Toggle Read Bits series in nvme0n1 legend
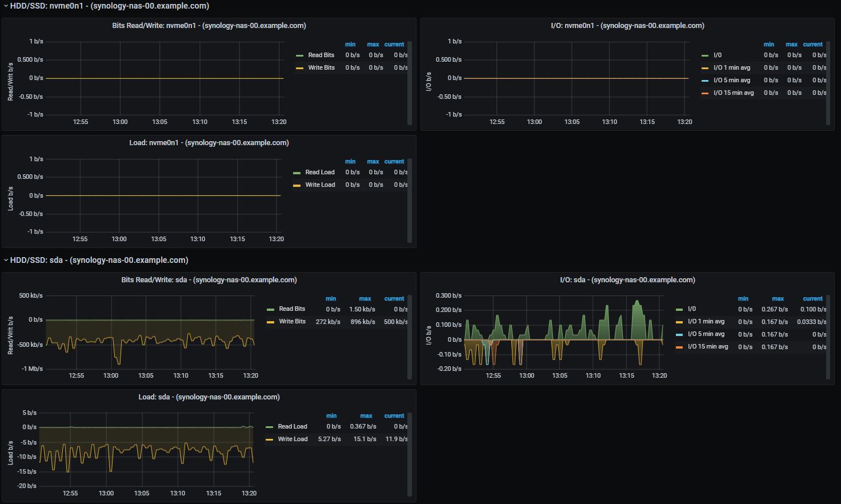The width and height of the screenshot is (841, 504). coord(321,55)
